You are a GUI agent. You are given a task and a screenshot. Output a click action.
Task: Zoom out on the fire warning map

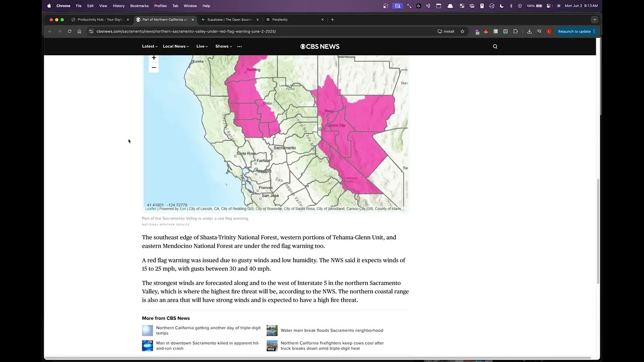coord(153,67)
